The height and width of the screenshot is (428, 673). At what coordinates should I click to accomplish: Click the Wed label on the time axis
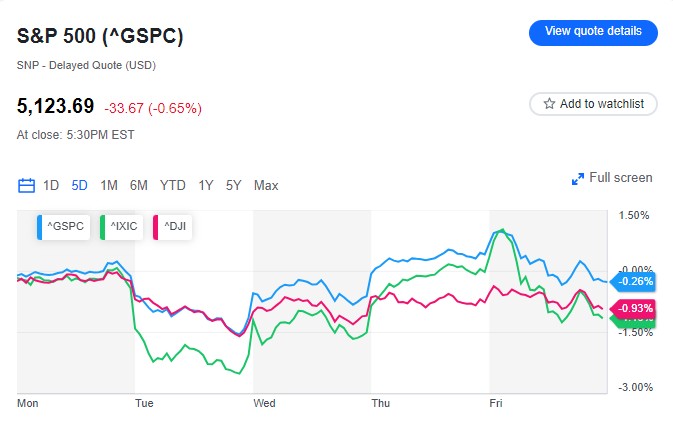tap(265, 403)
